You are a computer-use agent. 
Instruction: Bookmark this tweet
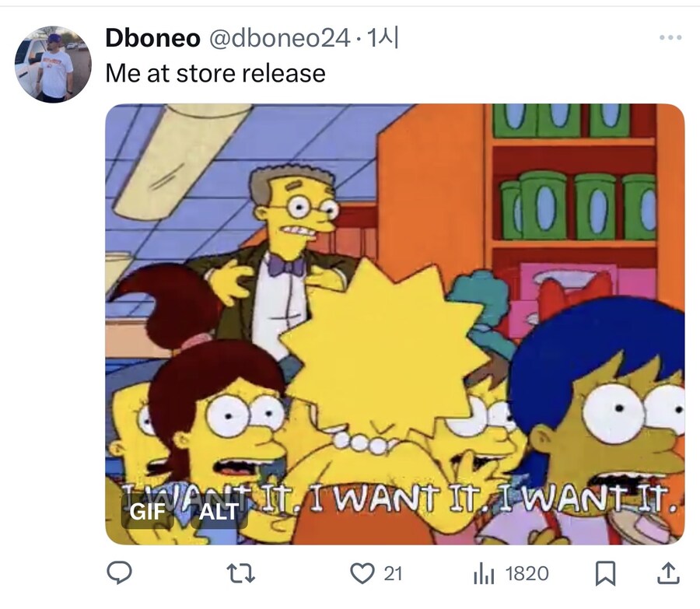[x=605, y=573]
